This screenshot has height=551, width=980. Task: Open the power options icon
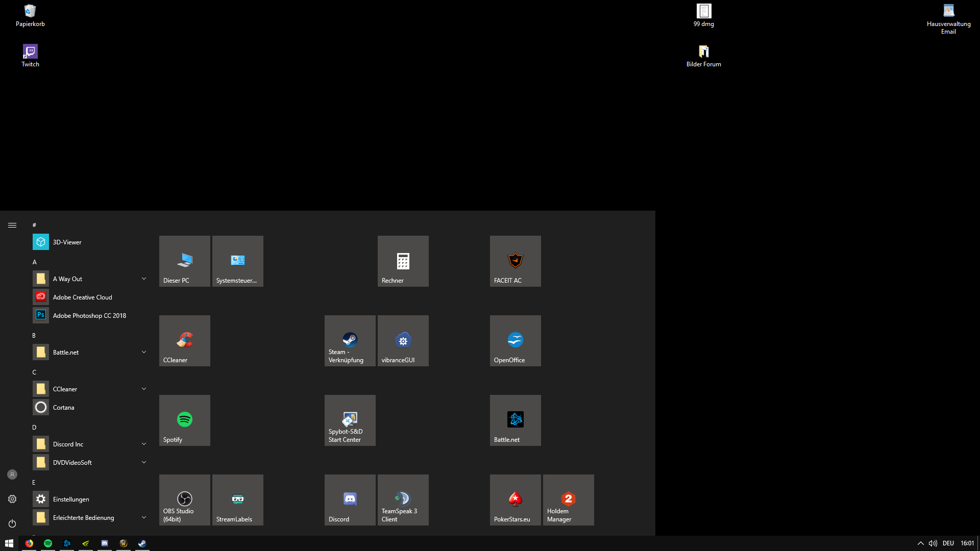tap(12, 523)
